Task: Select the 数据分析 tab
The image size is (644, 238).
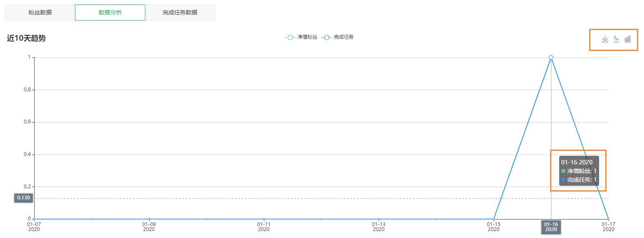Action: tap(110, 12)
